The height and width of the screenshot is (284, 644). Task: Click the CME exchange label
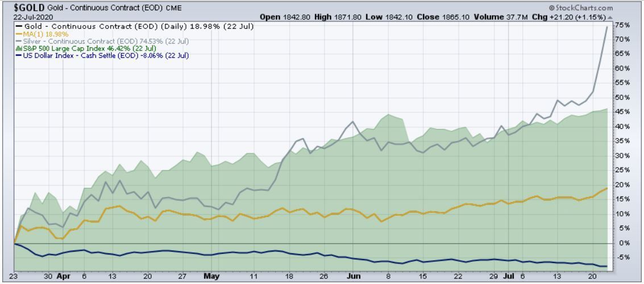pyautogui.click(x=173, y=8)
